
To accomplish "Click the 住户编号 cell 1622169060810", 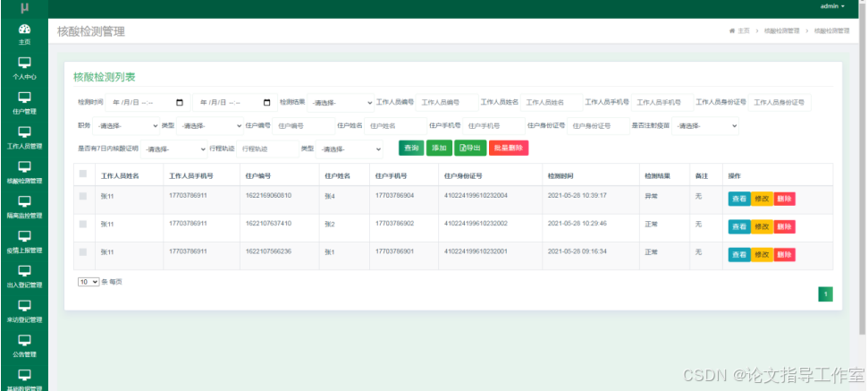I will pyautogui.click(x=268, y=196).
